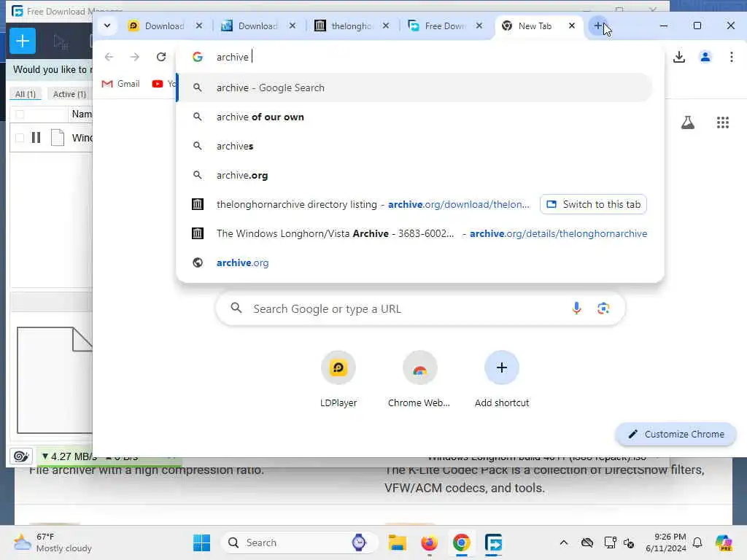
Task: Click Customize Chrome button
Action: tap(676, 435)
